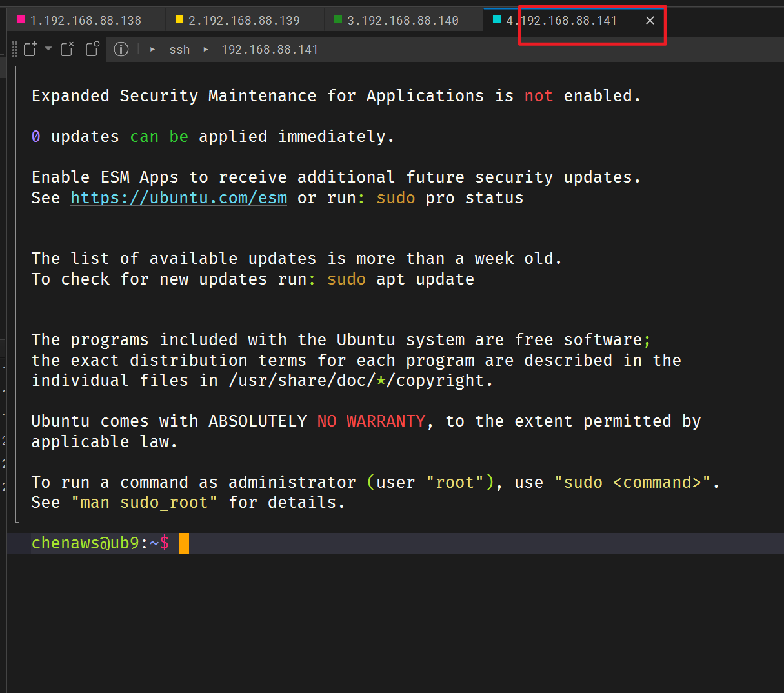
Task: Switch to the 1.192.168.88.138 session tab
Action: click(86, 20)
